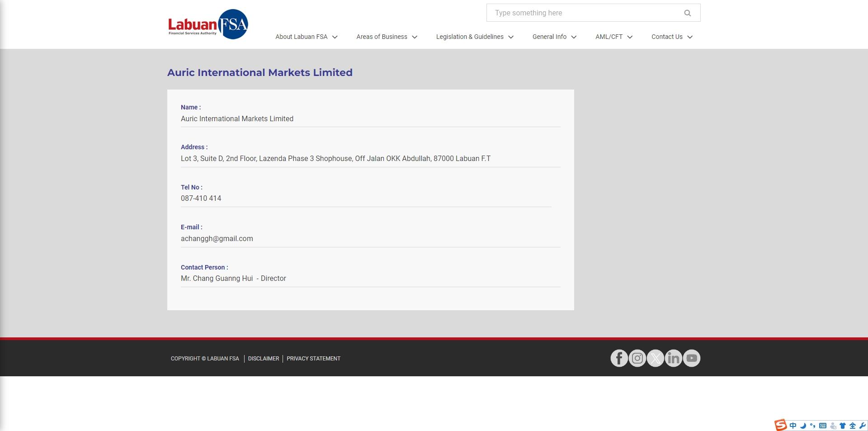
Task: Click chevron beside About Labuan FSA
Action: [335, 37]
